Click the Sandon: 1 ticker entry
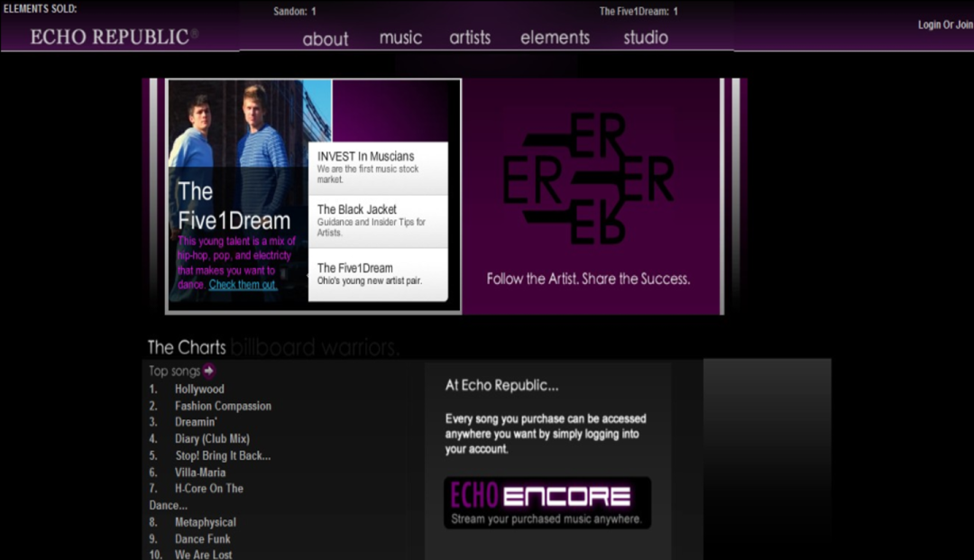 [294, 11]
